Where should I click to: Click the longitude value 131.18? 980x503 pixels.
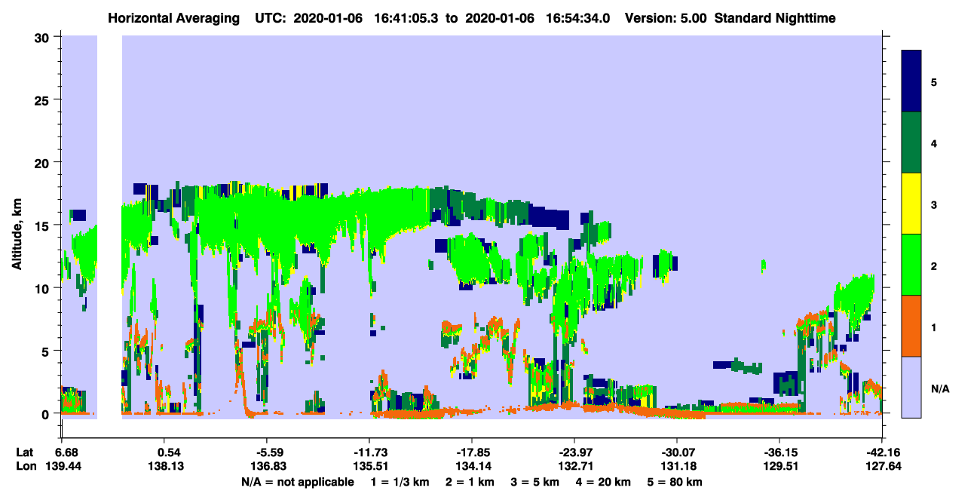pyautogui.click(x=677, y=466)
